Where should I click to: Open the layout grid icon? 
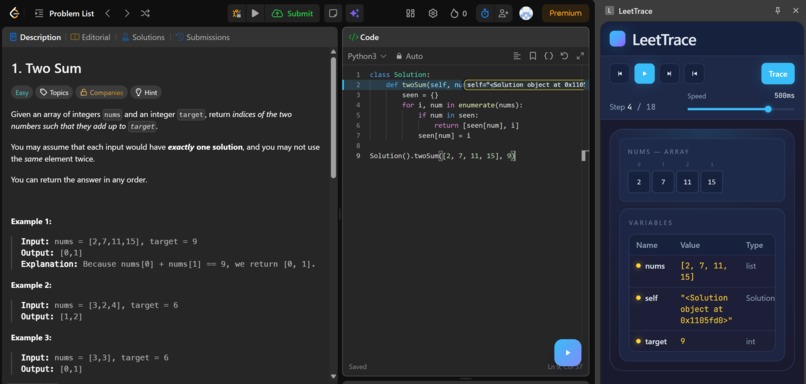click(x=410, y=14)
